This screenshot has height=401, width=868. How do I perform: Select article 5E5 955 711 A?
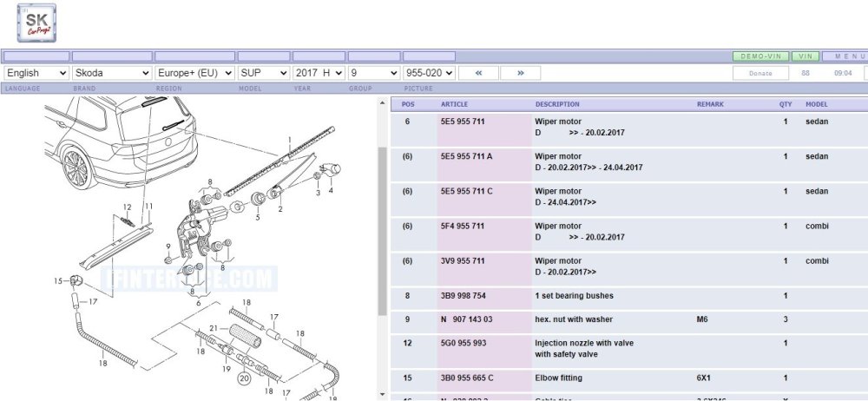[x=467, y=156]
